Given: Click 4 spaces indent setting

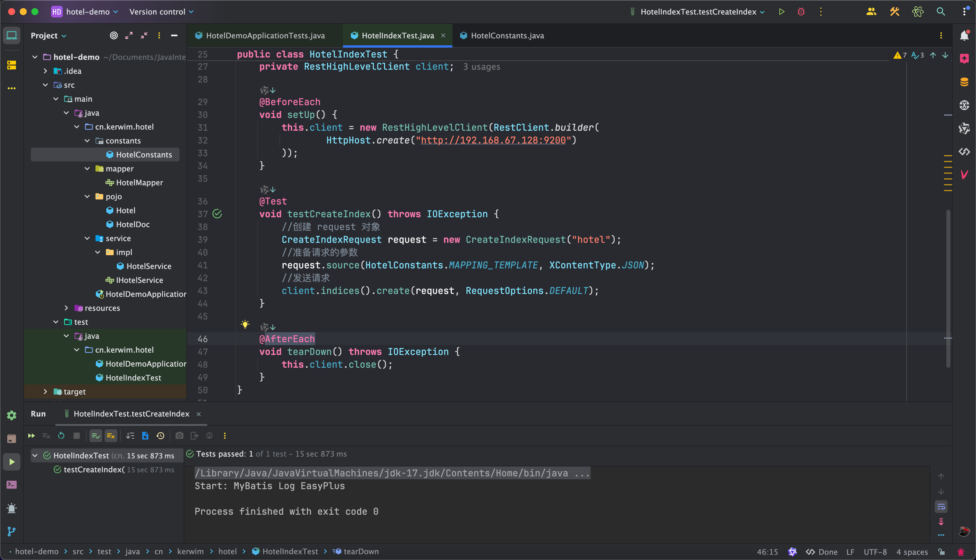Looking at the screenshot, I should pyautogui.click(x=912, y=552).
